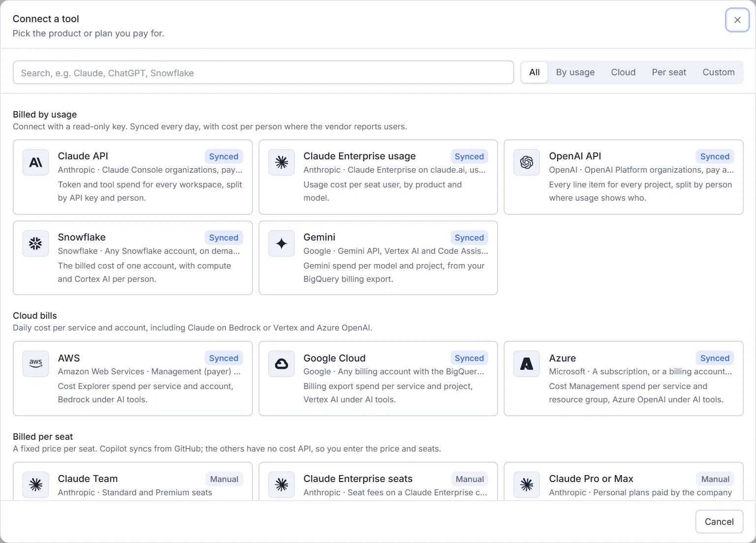Click the tool search field
Image resolution: width=756 pixels, height=543 pixels.
click(263, 73)
